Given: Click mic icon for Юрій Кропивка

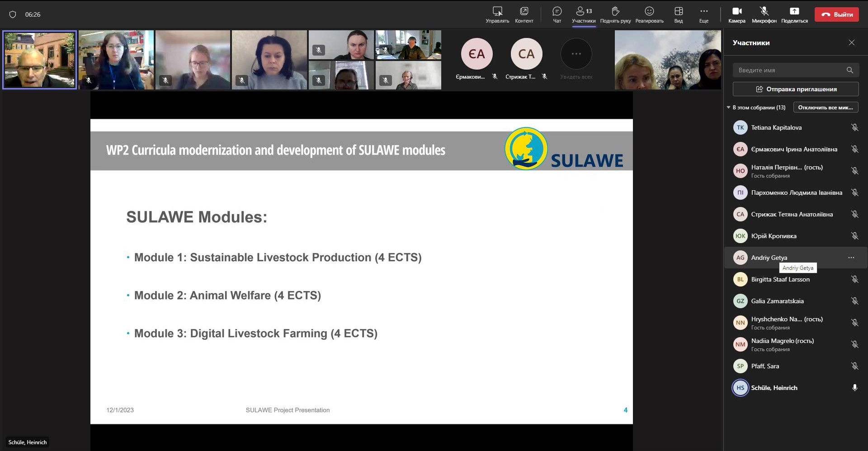Looking at the screenshot, I should [854, 236].
